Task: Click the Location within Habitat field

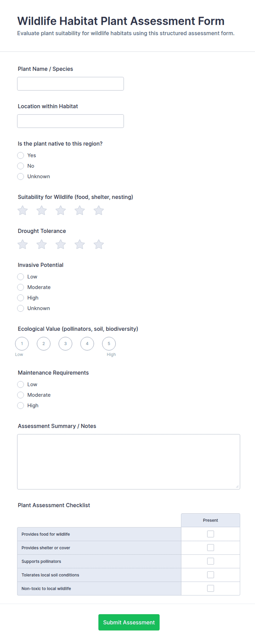Action: coord(70,121)
